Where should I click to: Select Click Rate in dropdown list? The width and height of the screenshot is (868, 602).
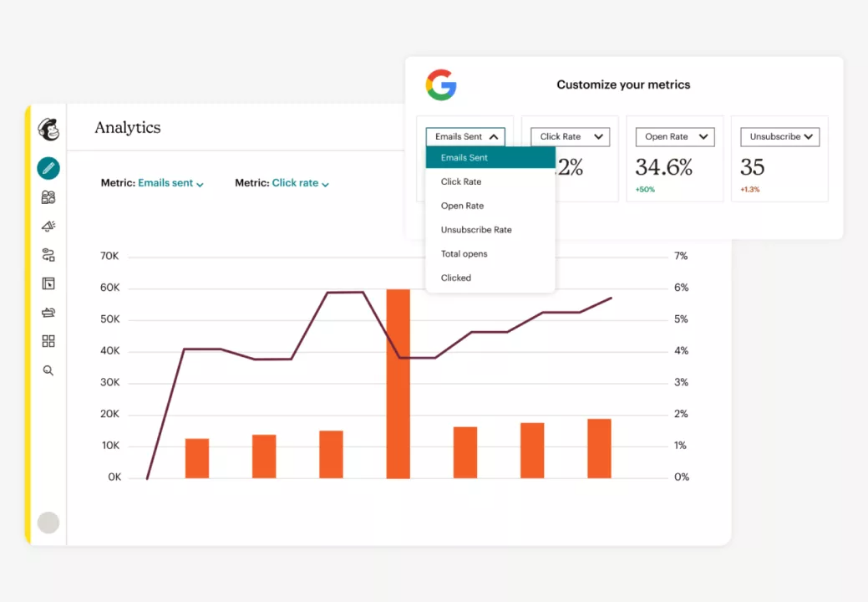click(x=490, y=181)
